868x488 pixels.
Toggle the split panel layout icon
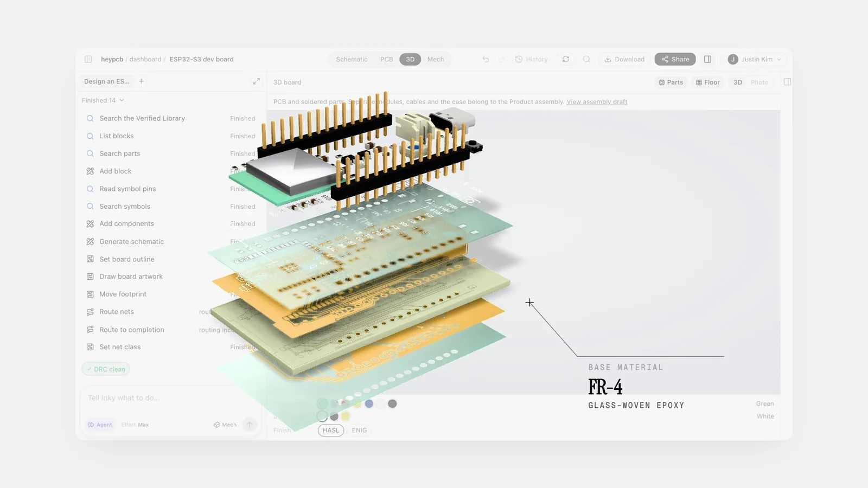click(x=707, y=59)
